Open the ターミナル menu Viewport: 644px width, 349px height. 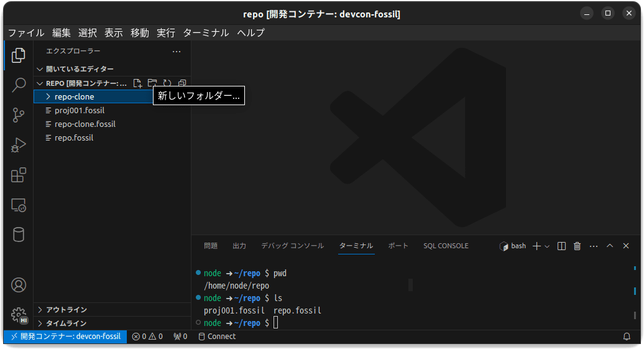(206, 32)
